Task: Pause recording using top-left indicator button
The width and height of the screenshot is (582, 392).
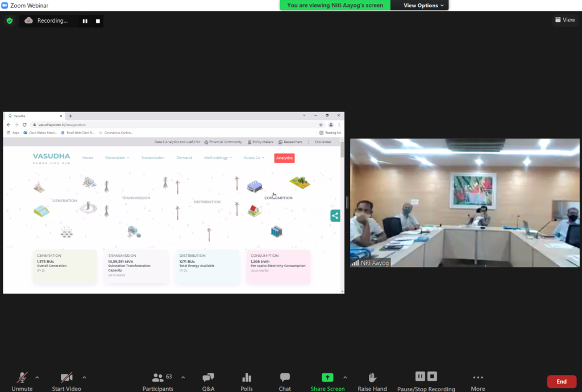Action: click(85, 21)
